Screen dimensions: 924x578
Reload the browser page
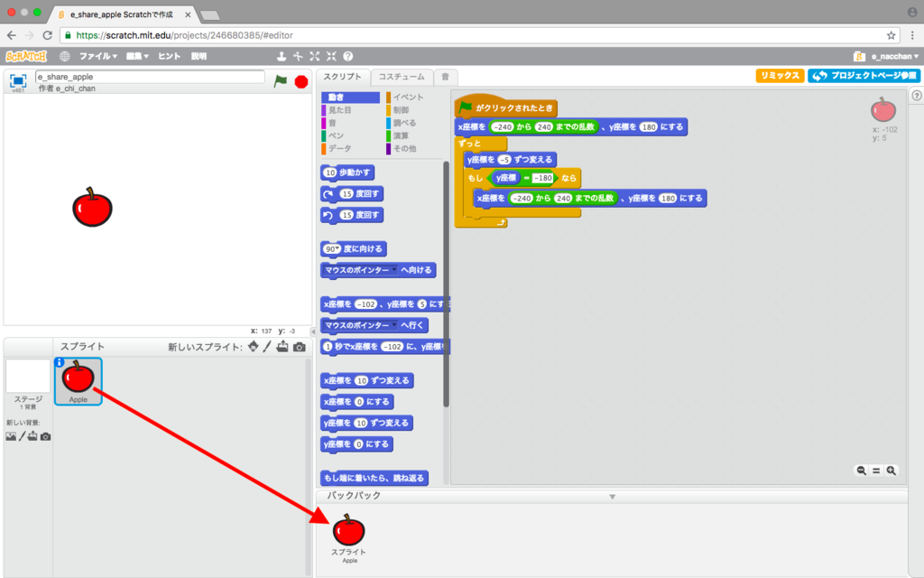(x=48, y=35)
